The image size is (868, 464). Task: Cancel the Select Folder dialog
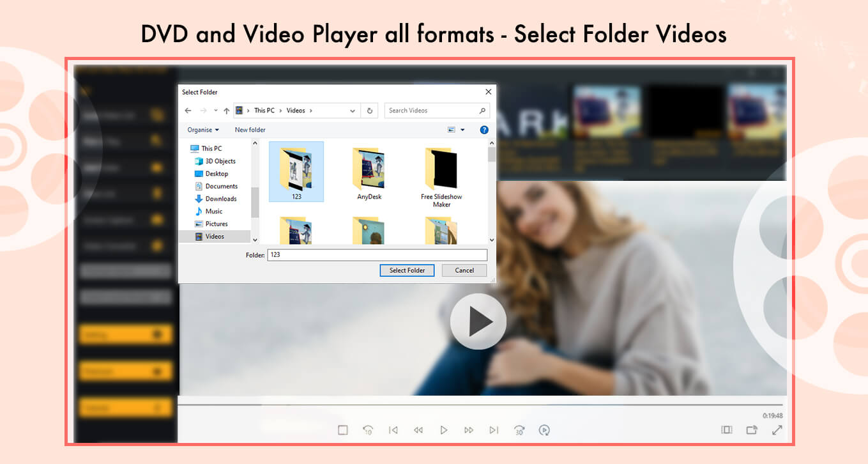point(464,270)
